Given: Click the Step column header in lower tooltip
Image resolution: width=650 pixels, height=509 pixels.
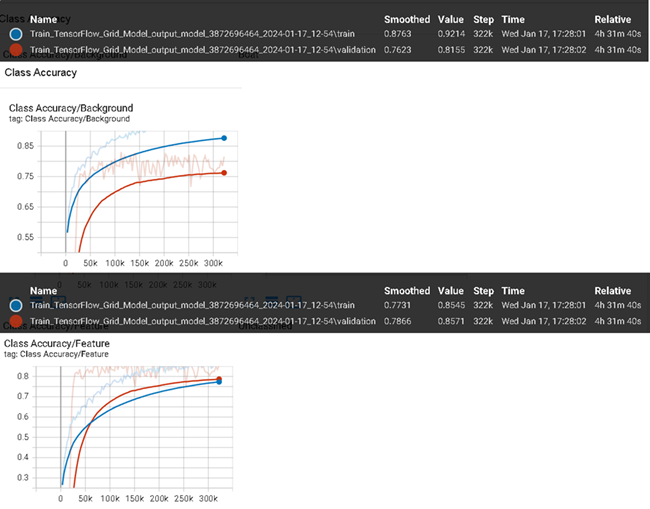Looking at the screenshot, I should [481, 291].
